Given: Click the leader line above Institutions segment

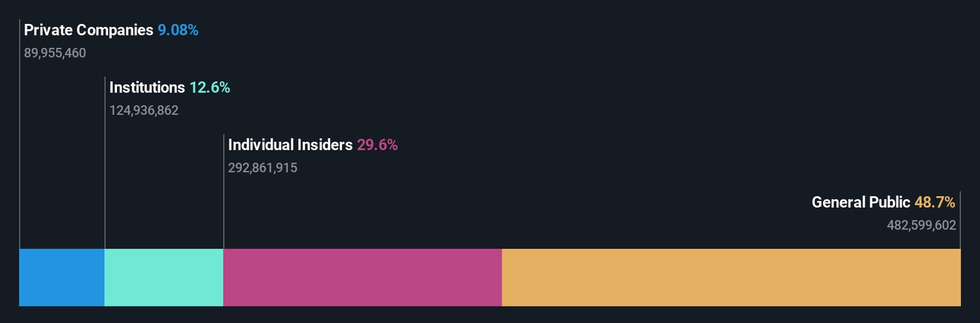Looking at the screenshot, I should point(105,163).
